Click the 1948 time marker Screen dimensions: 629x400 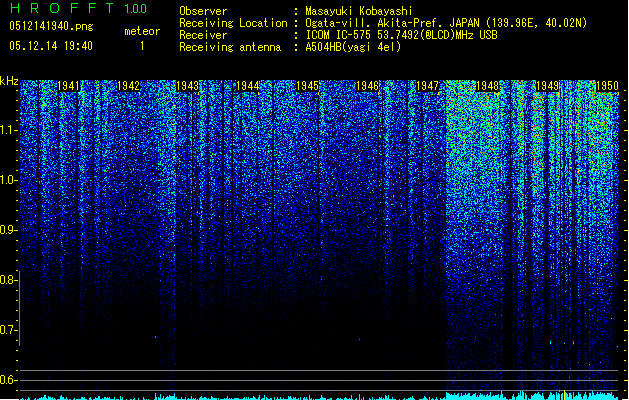(487, 86)
